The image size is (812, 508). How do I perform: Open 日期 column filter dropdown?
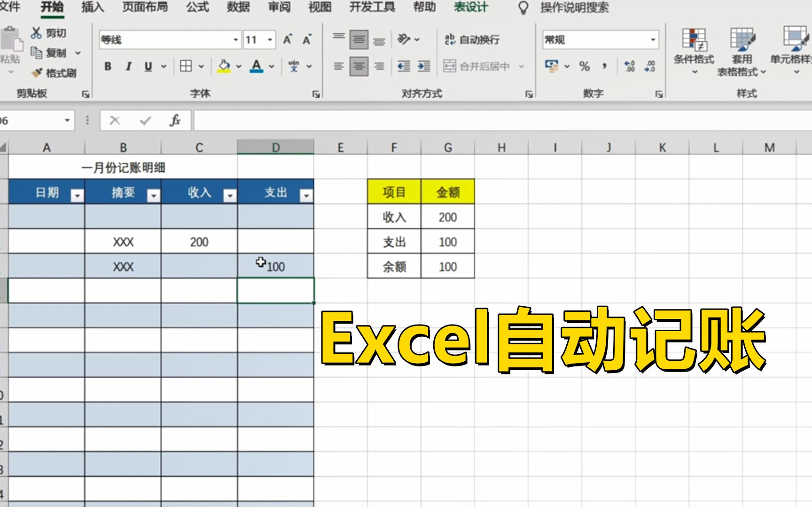click(77, 195)
